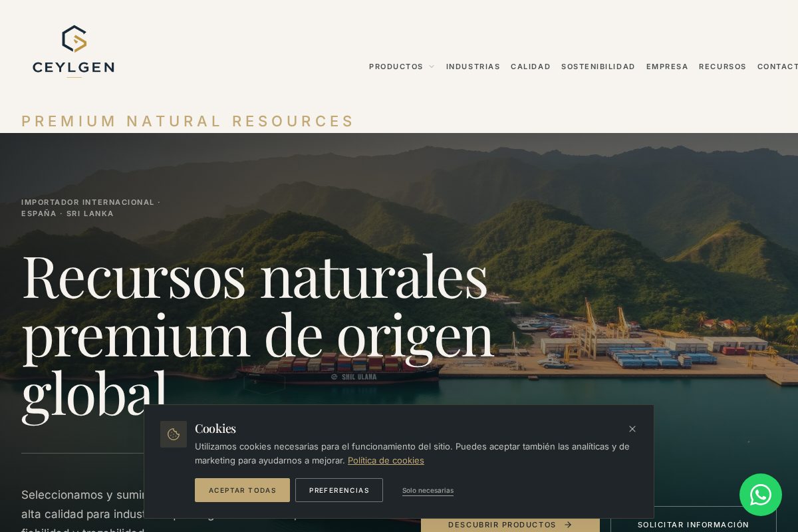The height and width of the screenshot is (532, 798).
Task: Open the WhatsApp chat bubble
Action: click(761, 495)
